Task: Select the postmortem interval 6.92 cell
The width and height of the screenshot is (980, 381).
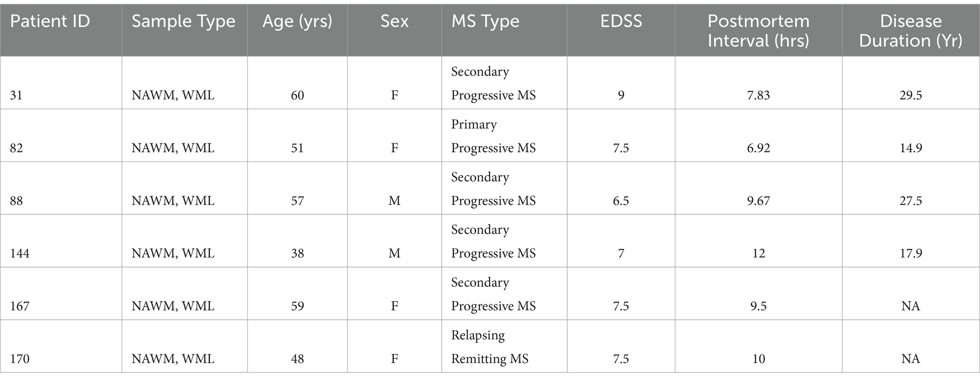Action: pos(758,135)
